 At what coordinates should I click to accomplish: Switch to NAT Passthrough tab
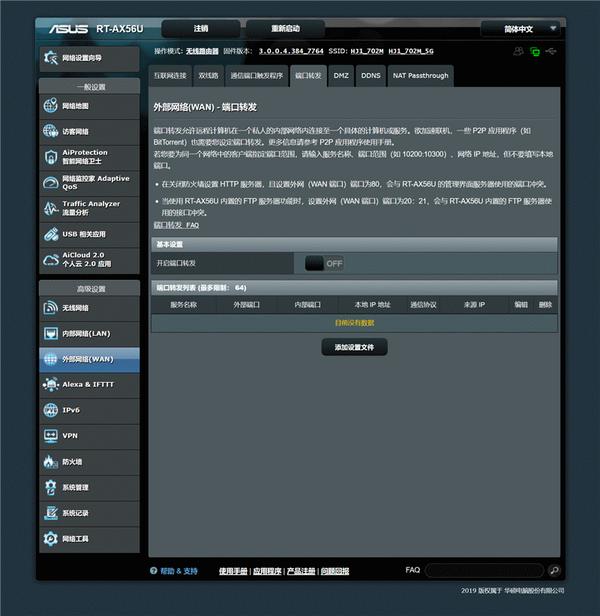pyautogui.click(x=420, y=76)
